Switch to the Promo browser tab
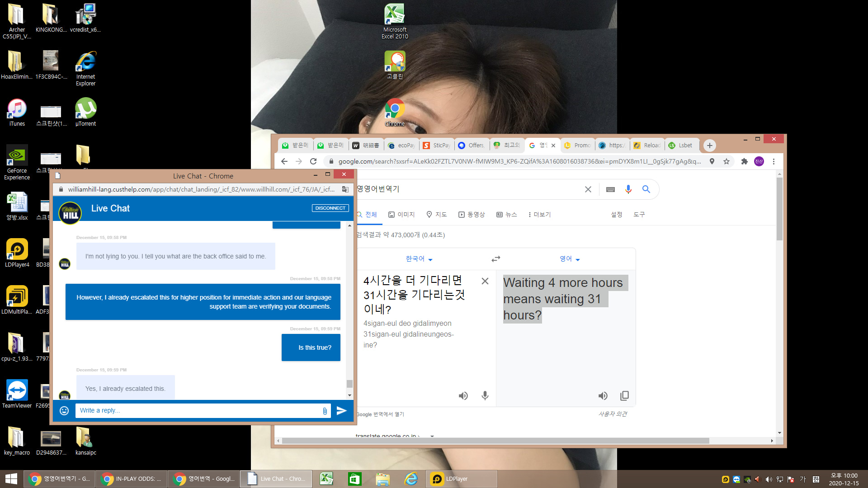Screen dimensions: 868x488 [x=577, y=145]
